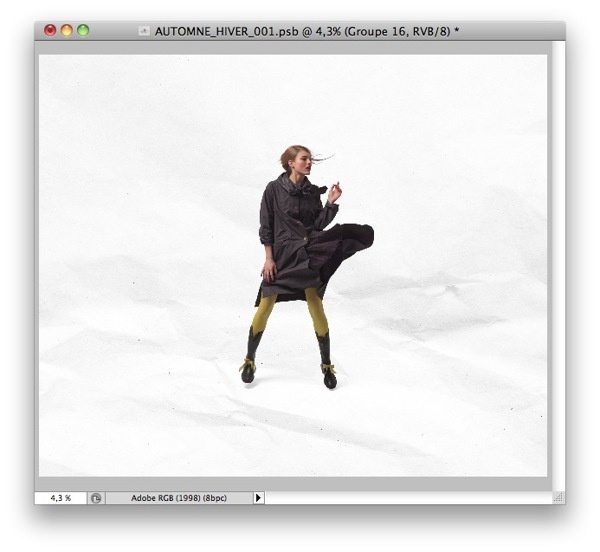Viewport: 600px width, 552px height.
Task: Click the document proxy icon in title bar
Action: [144, 31]
